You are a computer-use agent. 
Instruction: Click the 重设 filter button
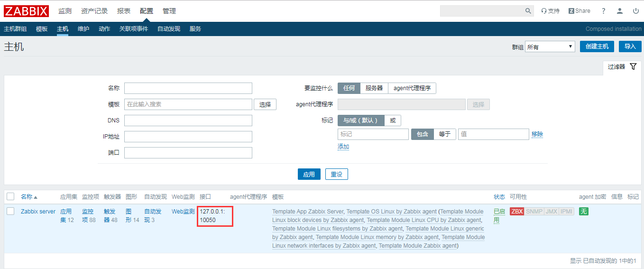click(x=337, y=174)
